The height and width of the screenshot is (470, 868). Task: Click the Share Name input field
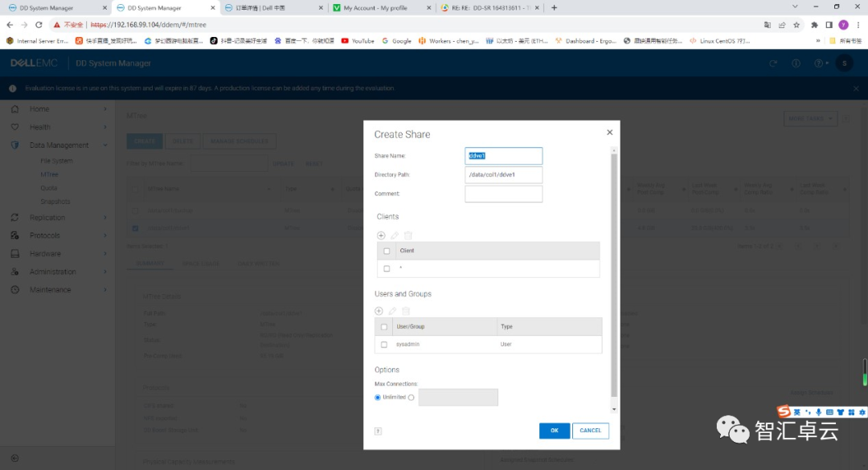(x=503, y=156)
